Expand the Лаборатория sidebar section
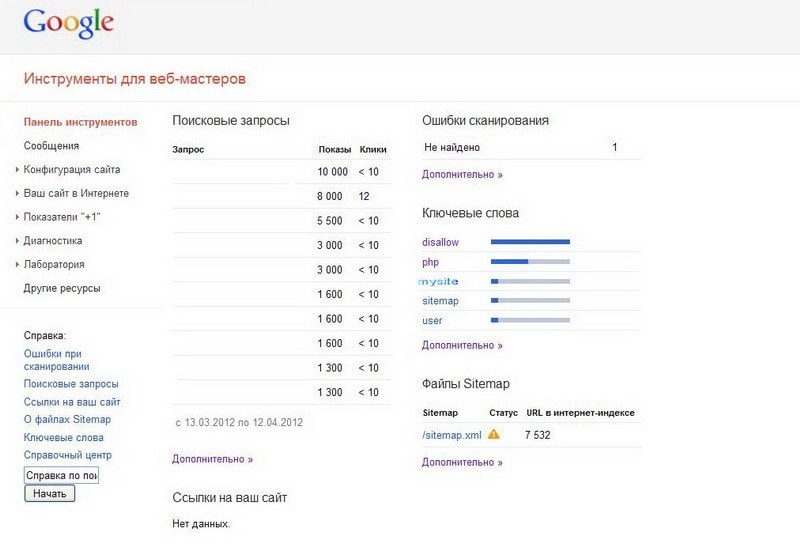800x544 pixels. (x=53, y=265)
